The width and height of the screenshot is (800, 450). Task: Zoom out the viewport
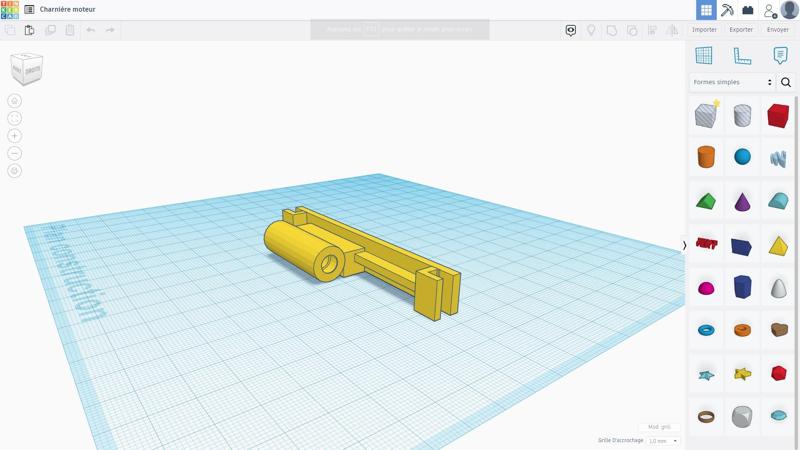[x=14, y=153]
